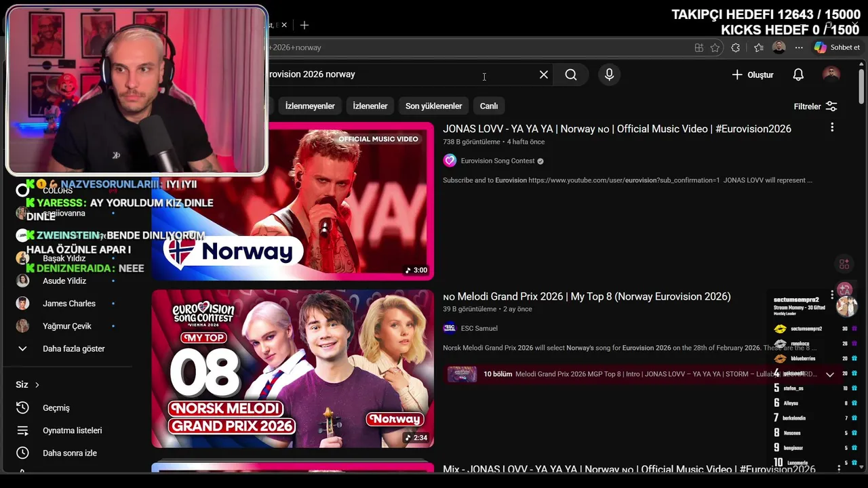The image size is (868, 488).
Task: Select the İzlenmeyenler filter chip
Action: (310, 106)
